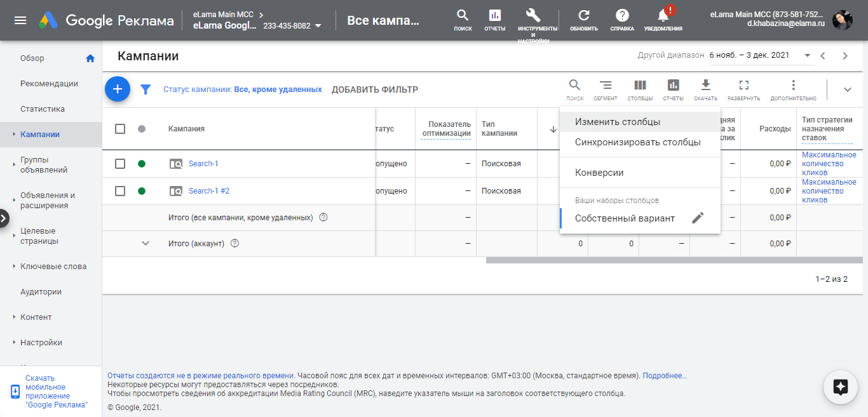Open Статистика in the sidebar
This screenshot has height=417, width=868.
43,109
